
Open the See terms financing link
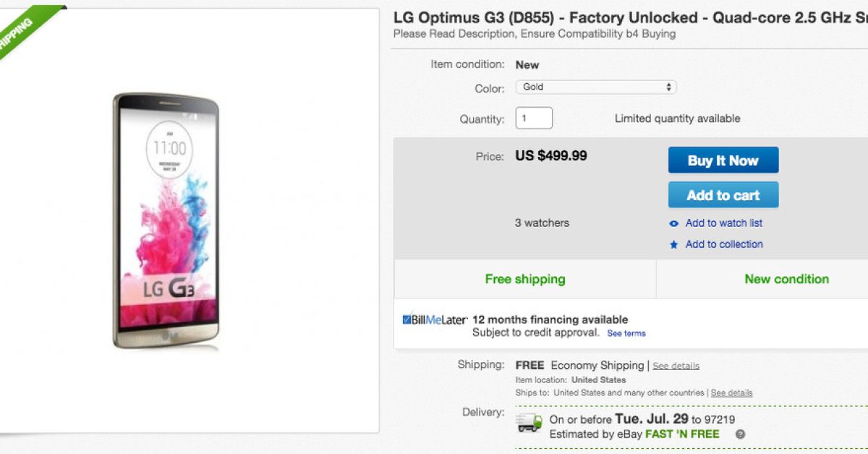(626, 333)
